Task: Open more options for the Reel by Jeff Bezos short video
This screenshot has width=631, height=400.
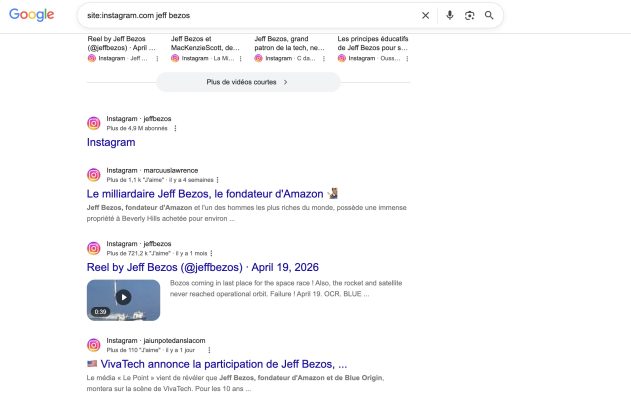Action: [157, 59]
